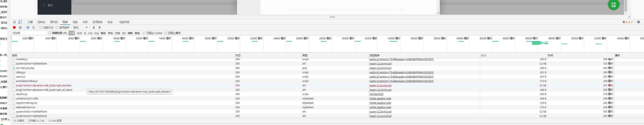Open network search via the magnifier icon
The image size is (644, 125).
pyautogui.click(x=33, y=28)
